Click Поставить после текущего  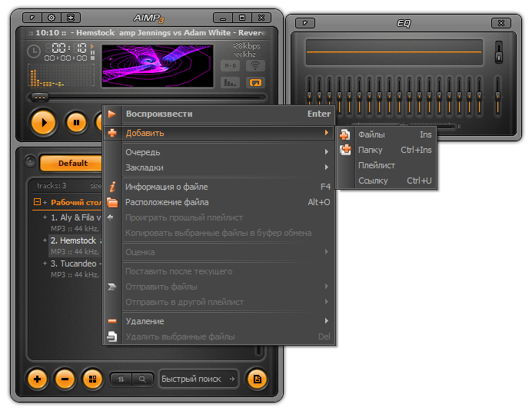219,271
